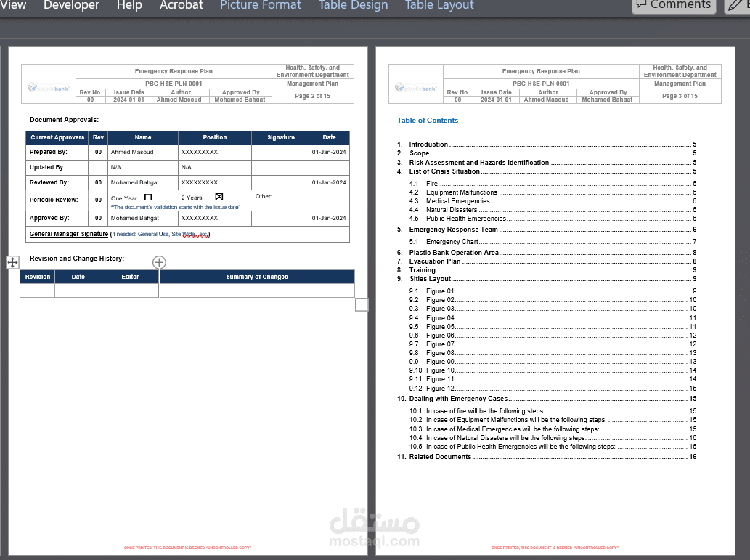The width and height of the screenshot is (750, 560).
Task: Click the Plastic Bank logo on page 3
Action: point(415,88)
